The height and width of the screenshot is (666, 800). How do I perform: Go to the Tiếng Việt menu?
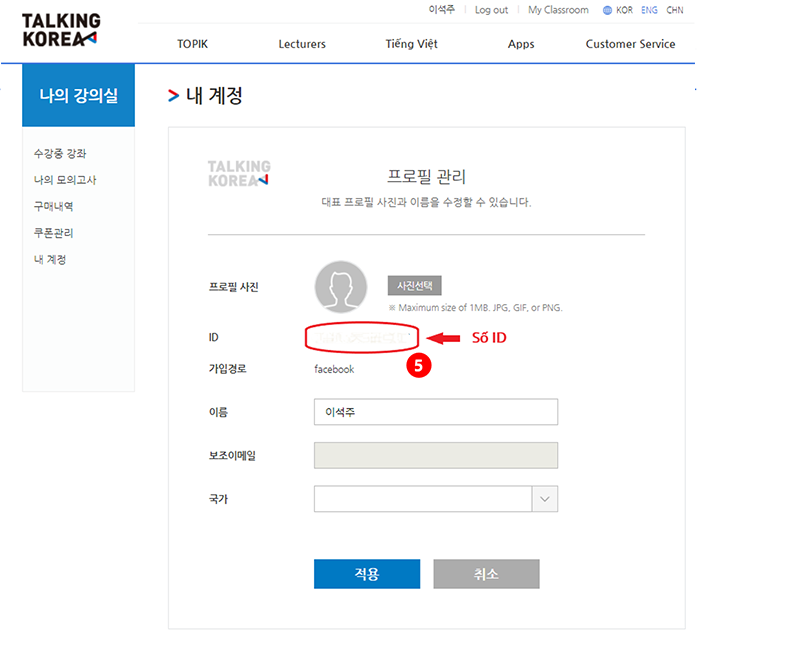pyautogui.click(x=411, y=44)
